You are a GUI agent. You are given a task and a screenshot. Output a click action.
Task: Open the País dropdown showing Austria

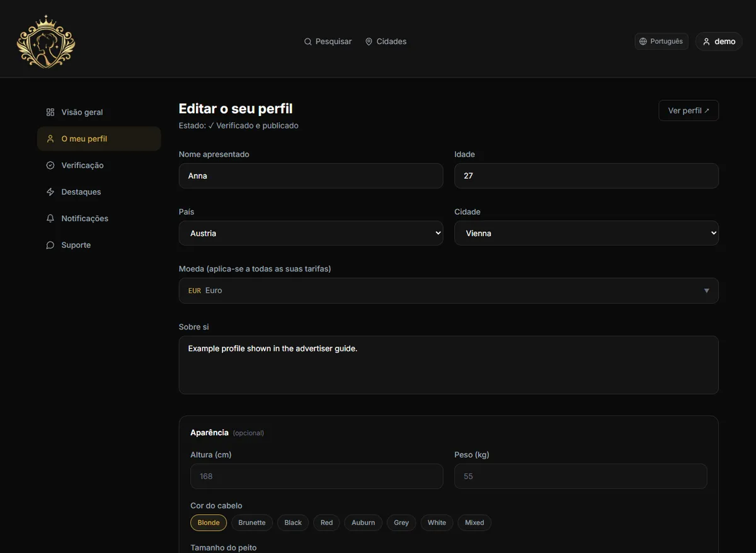[x=311, y=233]
